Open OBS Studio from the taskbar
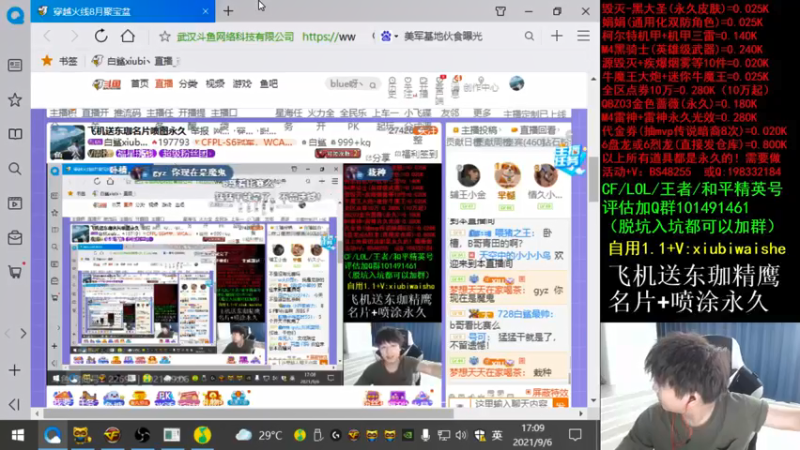This screenshot has width=800, height=450. 142,435
